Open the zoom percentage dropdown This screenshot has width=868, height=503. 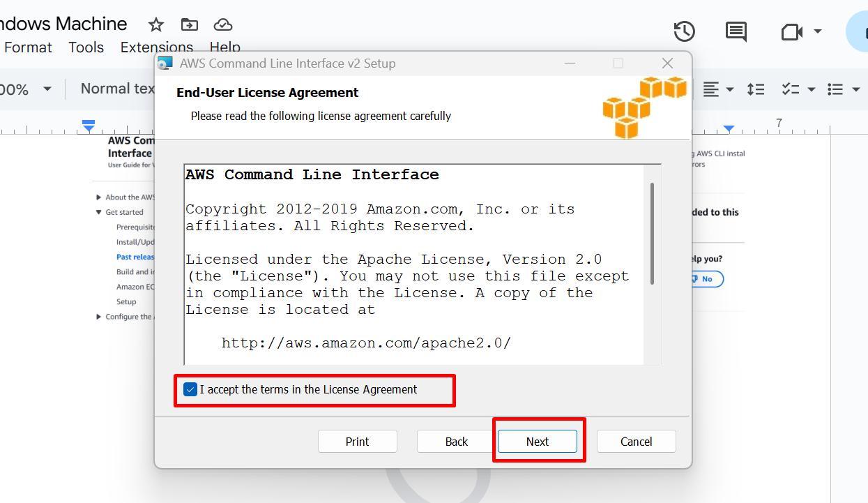[47, 89]
